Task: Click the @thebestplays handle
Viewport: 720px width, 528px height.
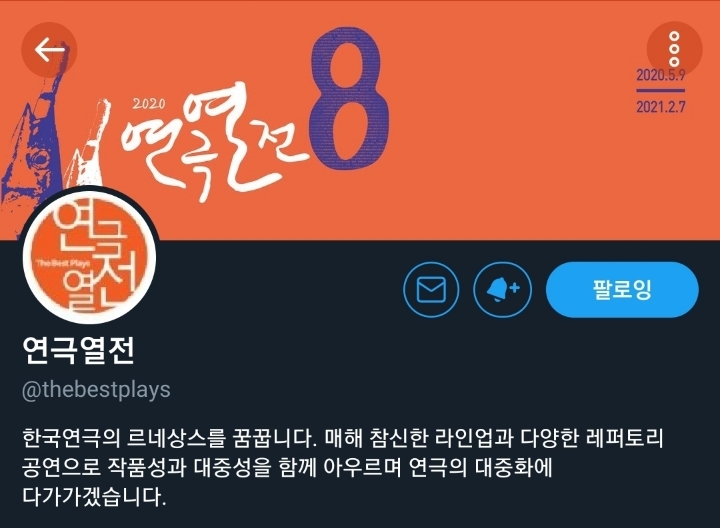Action: tap(96, 390)
